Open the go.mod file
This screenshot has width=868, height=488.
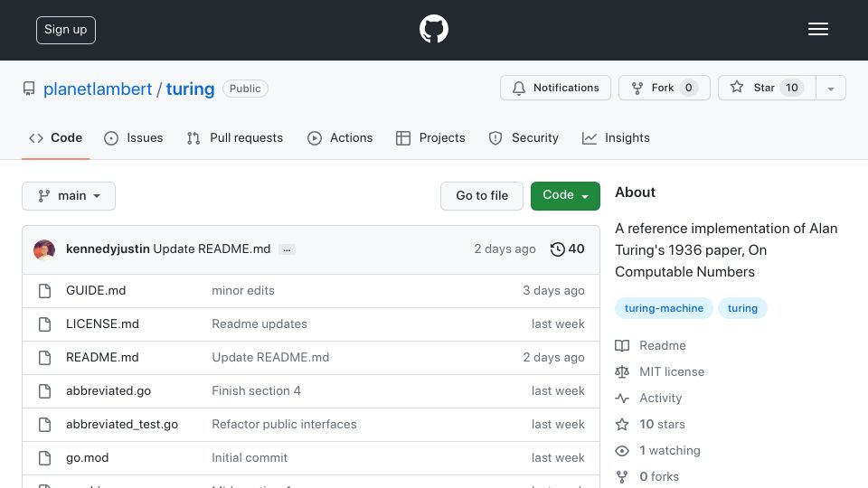pos(87,457)
